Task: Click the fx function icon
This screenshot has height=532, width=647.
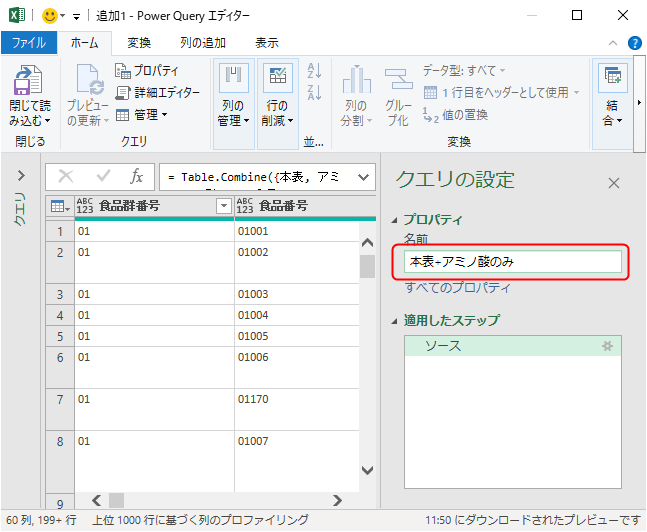Action: coord(136,176)
